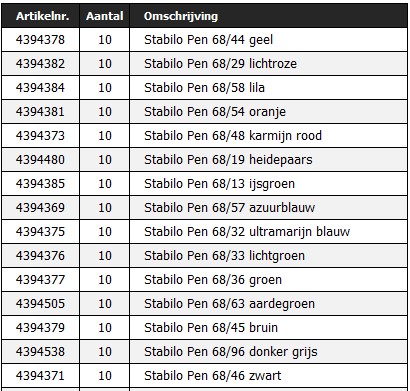This screenshot has height=391, width=410.
Task: Select Stabilo Pen 68/13 ijsgroen description
Action: tap(219, 184)
